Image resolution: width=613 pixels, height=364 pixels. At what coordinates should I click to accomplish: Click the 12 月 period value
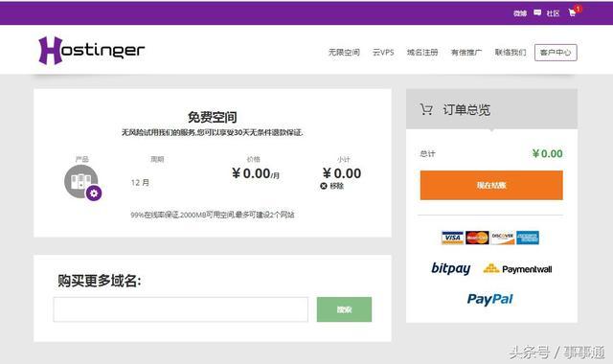click(140, 183)
